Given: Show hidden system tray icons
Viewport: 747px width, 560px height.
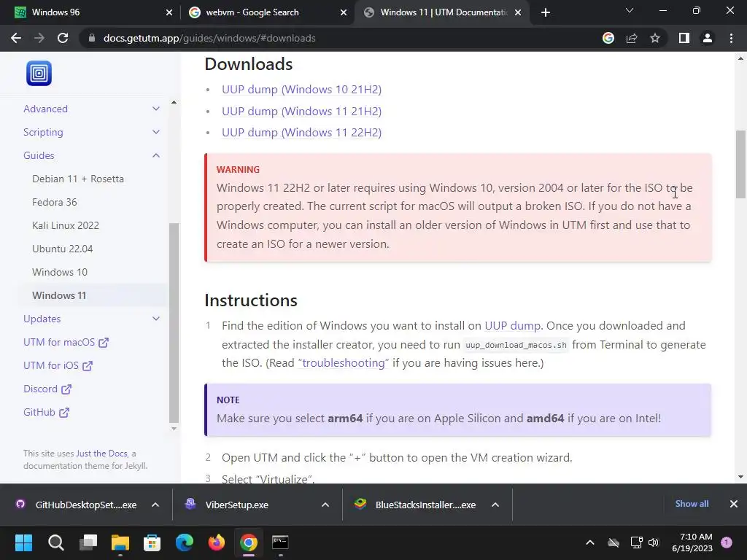Looking at the screenshot, I should [x=589, y=542].
